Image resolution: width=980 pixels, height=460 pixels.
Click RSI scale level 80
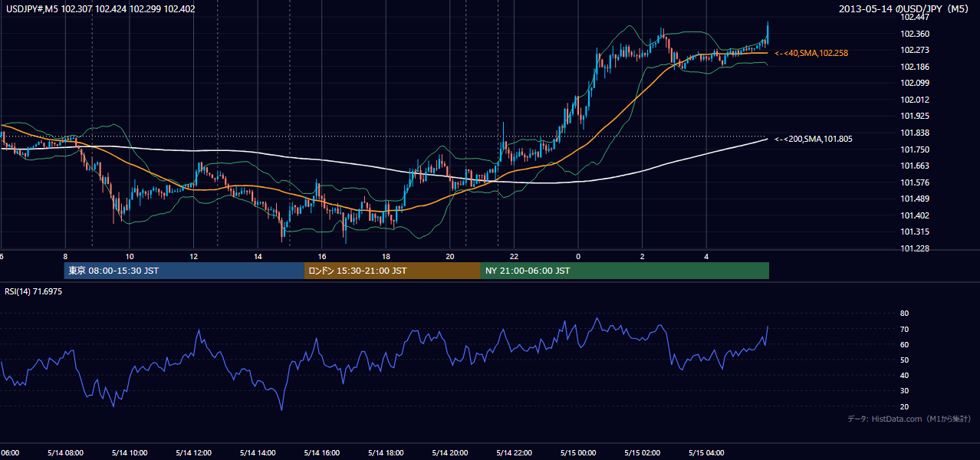tap(904, 314)
